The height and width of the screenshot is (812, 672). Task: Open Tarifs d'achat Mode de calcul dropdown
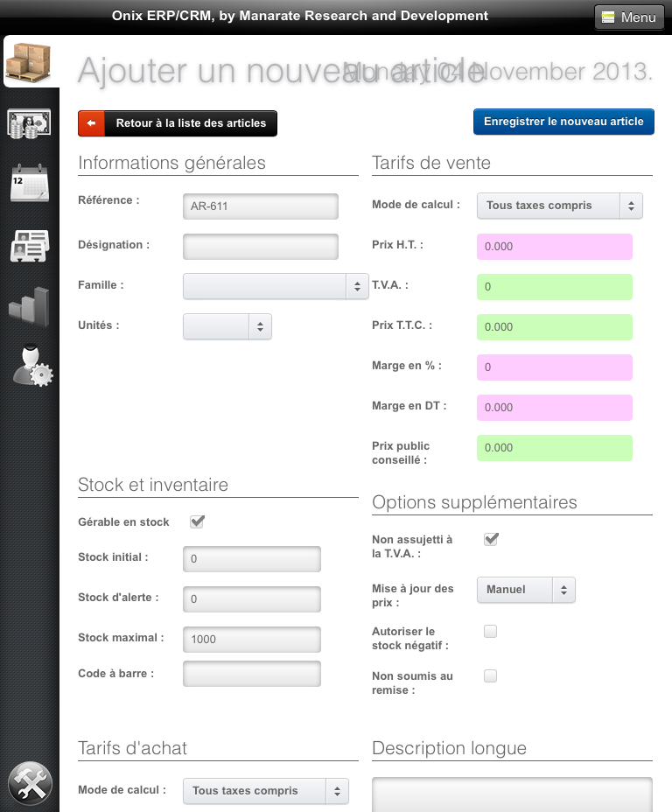coord(266,791)
